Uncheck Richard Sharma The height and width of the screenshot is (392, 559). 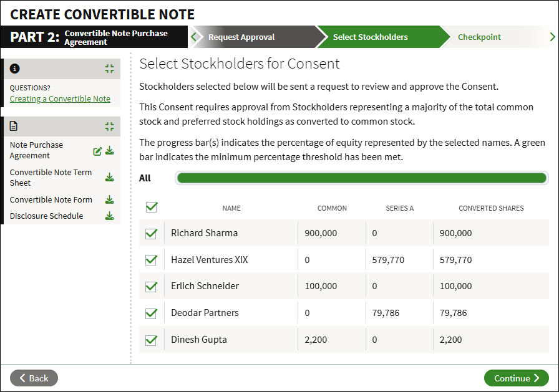click(151, 233)
